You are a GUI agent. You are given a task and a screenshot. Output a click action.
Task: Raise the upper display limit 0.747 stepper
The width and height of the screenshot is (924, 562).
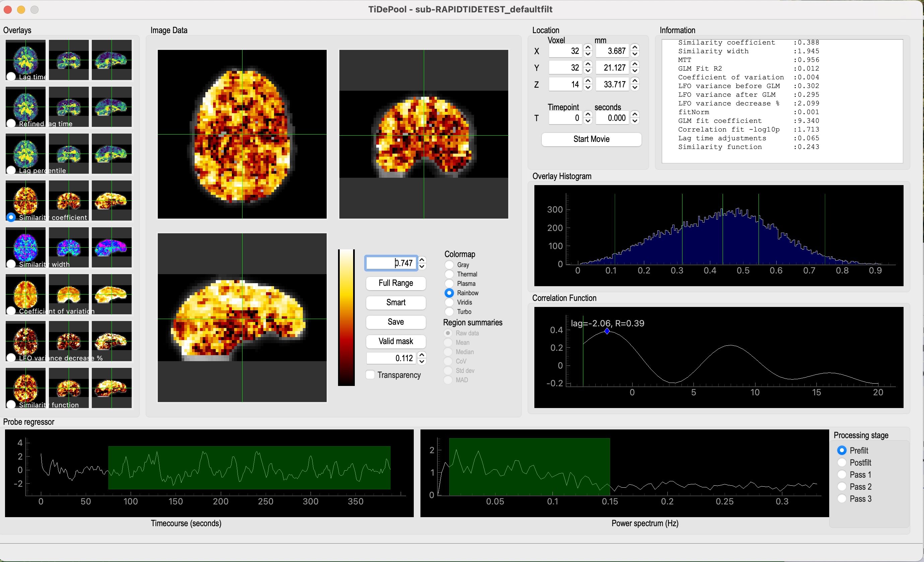(x=422, y=260)
